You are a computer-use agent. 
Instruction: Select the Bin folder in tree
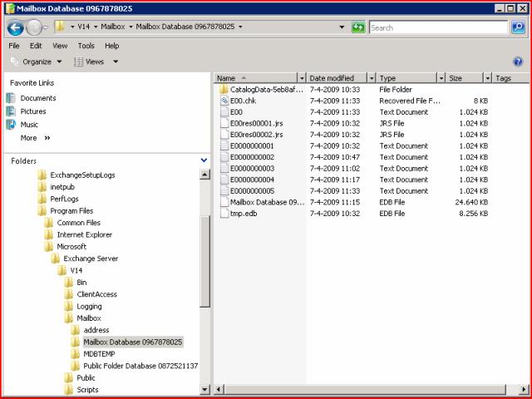coord(81,283)
